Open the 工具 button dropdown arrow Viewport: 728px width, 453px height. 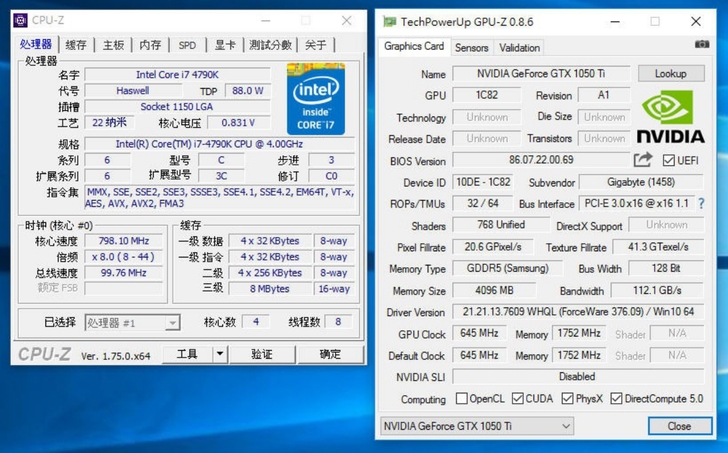(x=220, y=355)
